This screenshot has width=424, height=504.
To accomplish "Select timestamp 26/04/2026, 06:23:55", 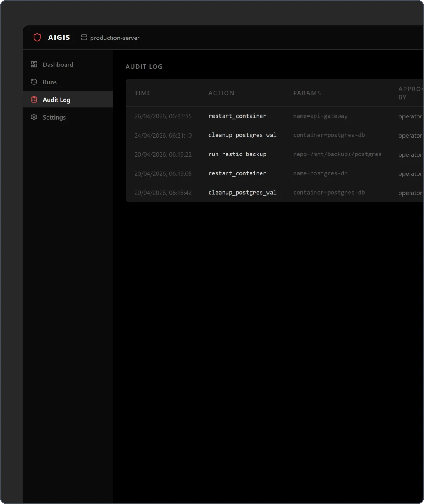I will point(163,116).
